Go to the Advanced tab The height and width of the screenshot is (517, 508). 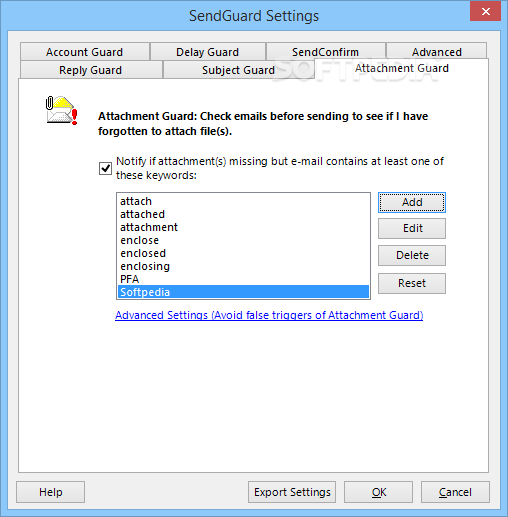click(436, 51)
